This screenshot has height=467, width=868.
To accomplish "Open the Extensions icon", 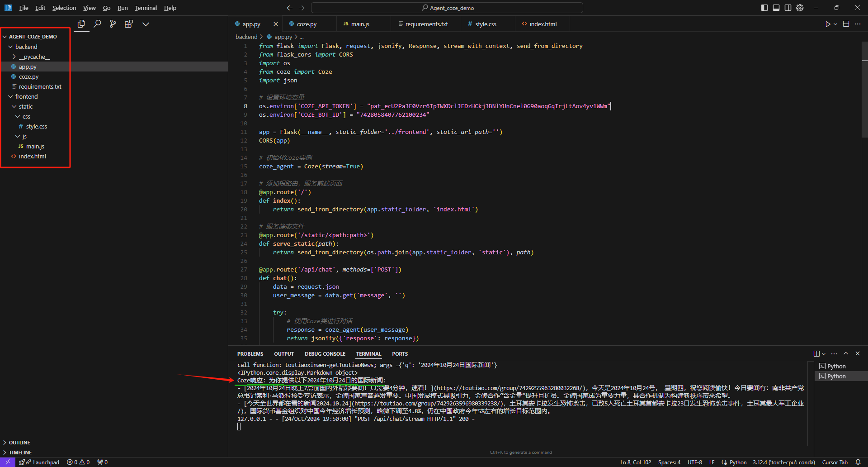I will [129, 24].
